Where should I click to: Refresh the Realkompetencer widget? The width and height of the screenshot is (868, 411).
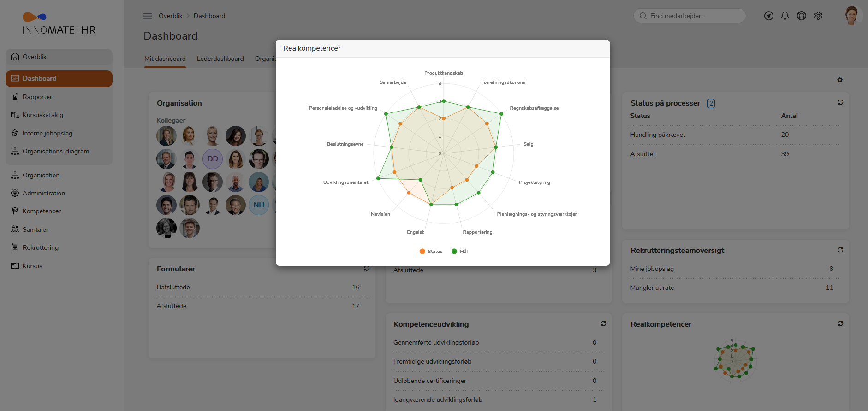tap(840, 323)
